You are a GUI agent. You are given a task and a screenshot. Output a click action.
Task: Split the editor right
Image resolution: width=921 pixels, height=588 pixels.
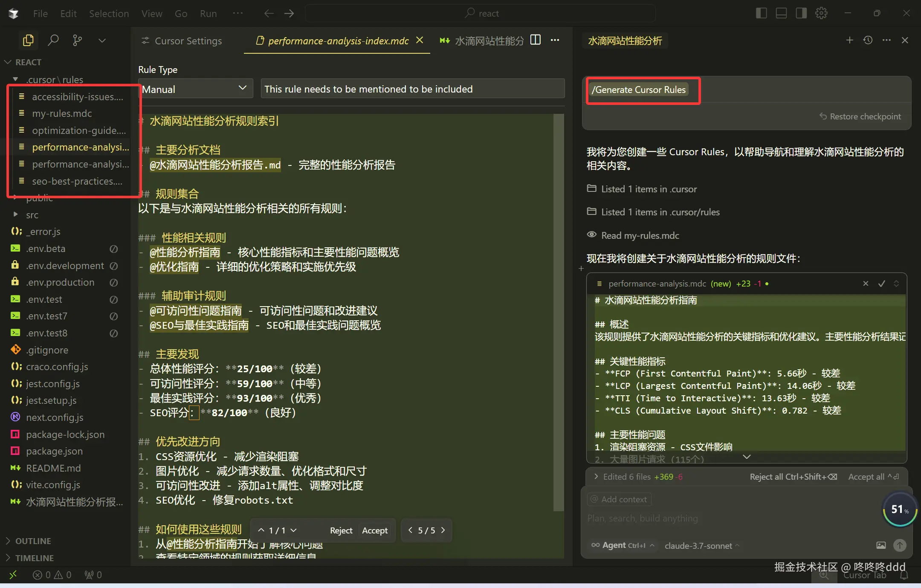coord(535,40)
